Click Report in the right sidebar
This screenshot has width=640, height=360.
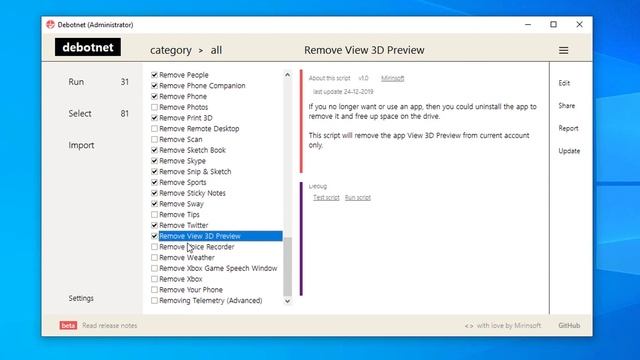pos(568,128)
